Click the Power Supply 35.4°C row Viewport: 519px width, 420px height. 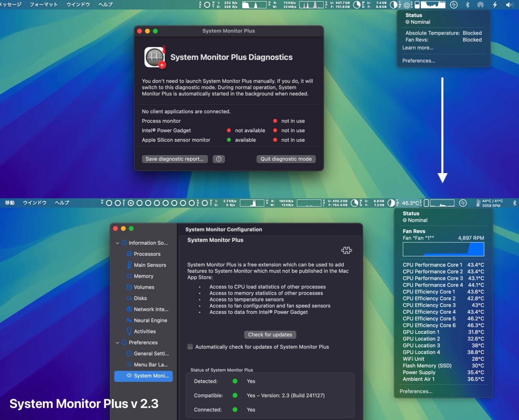coord(443,373)
